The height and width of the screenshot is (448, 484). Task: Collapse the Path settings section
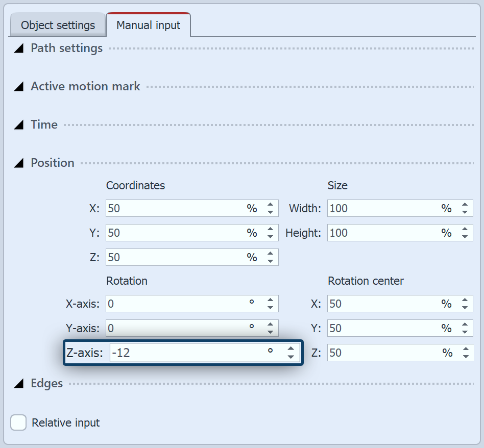[19, 48]
